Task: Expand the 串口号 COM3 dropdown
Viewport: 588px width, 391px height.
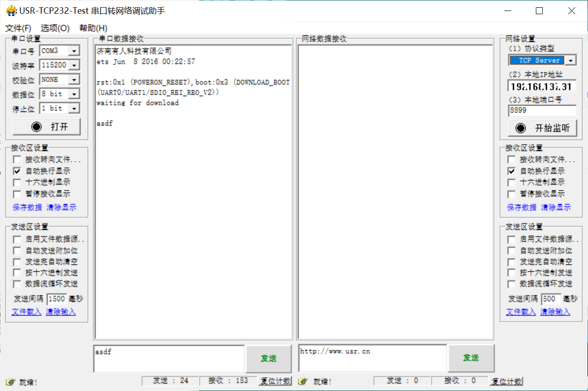Action: [x=75, y=51]
